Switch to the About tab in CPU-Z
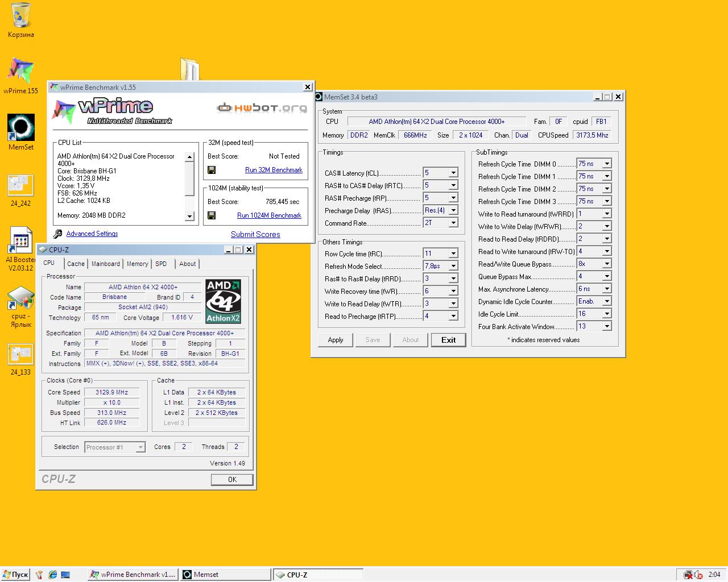The width and height of the screenshot is (728, 582). (x=188, y=264)
